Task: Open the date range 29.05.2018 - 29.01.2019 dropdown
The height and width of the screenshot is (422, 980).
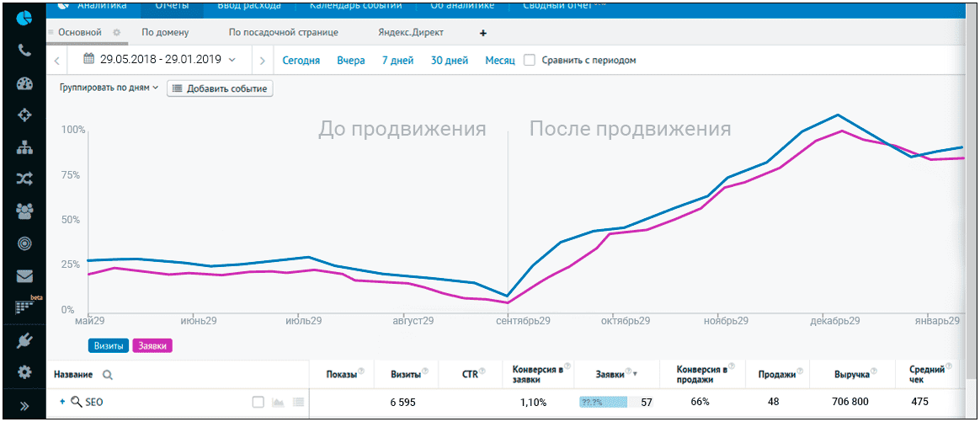Action: (160, 60)
